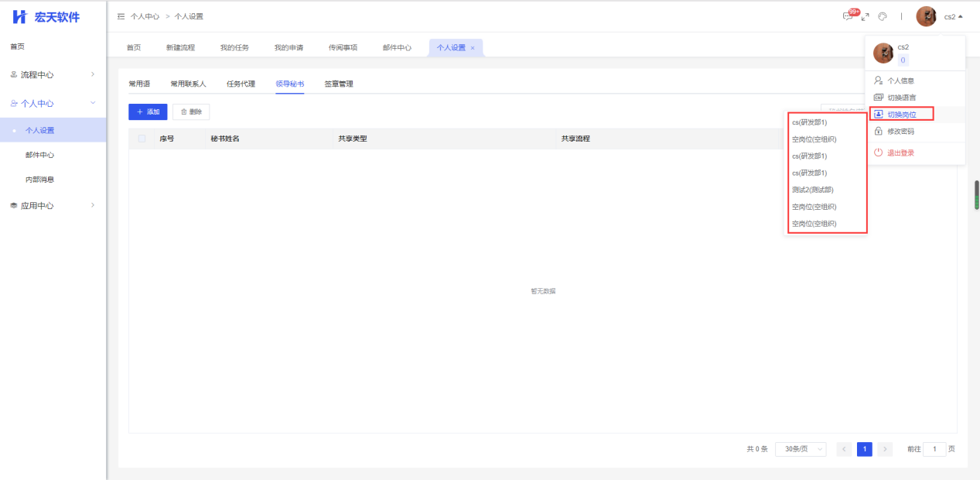Image resolution: width=980 pixels, height=480 pixels.
Task: Expand the 流程中心 sidebar section
Action: click(x=53, y=74)
